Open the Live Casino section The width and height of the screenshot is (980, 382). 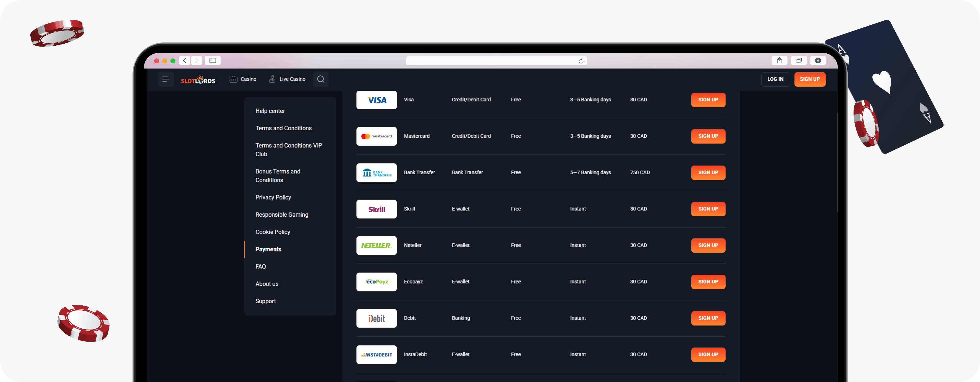click(x=287, y=79)
